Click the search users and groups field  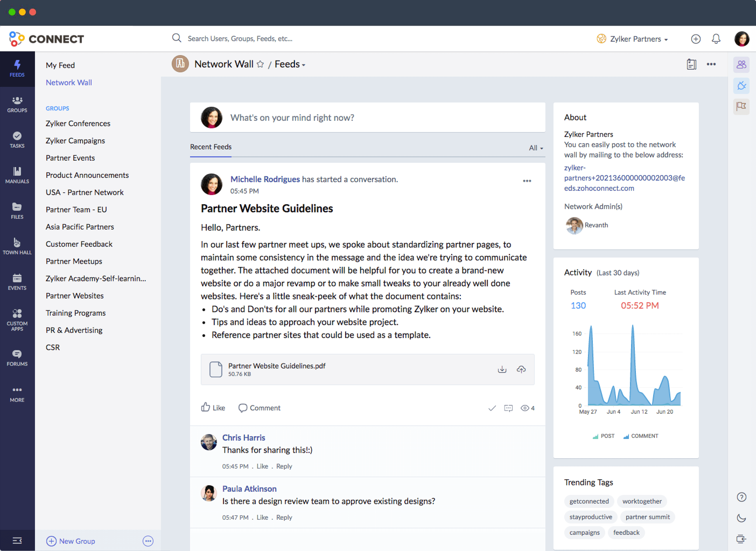(240, 38)
